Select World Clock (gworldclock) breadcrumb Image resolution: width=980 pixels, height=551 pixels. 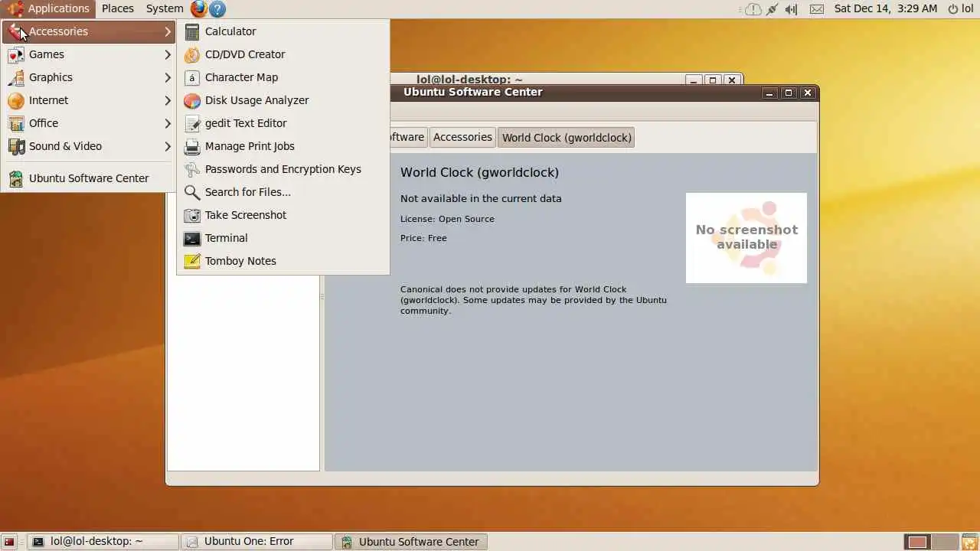[567, 138]
